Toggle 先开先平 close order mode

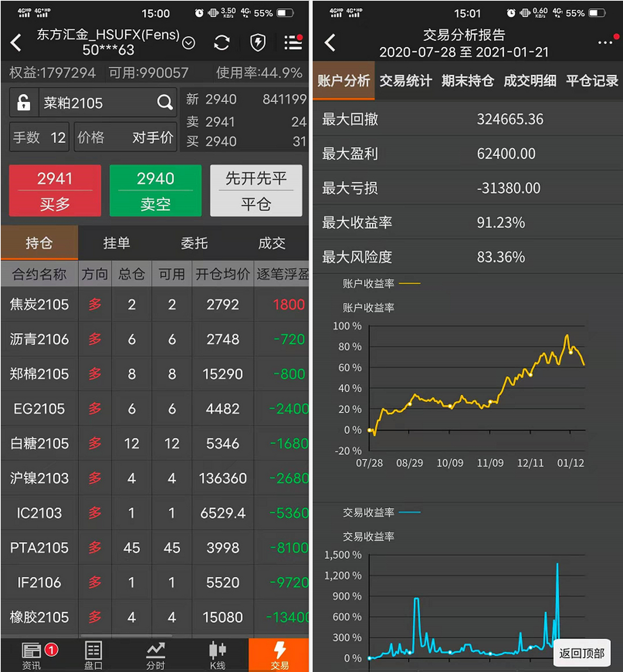pos(256,191)
